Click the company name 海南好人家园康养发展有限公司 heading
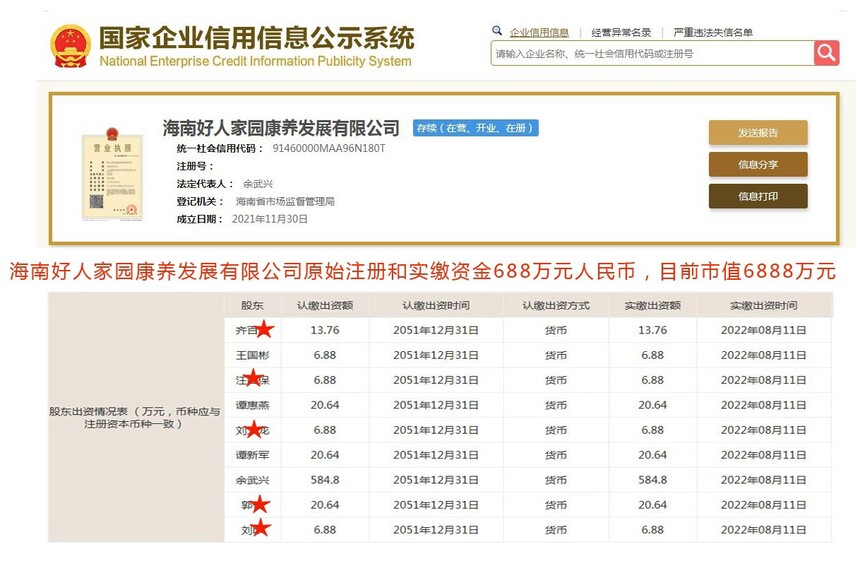This screenshot has height=578, width=860. [281, 128]
